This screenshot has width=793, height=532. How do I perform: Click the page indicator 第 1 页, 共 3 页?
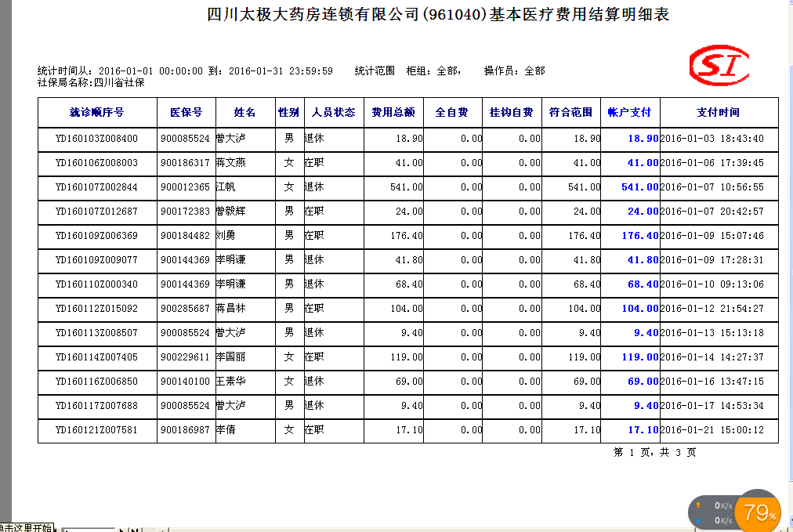tap(655, 452)
